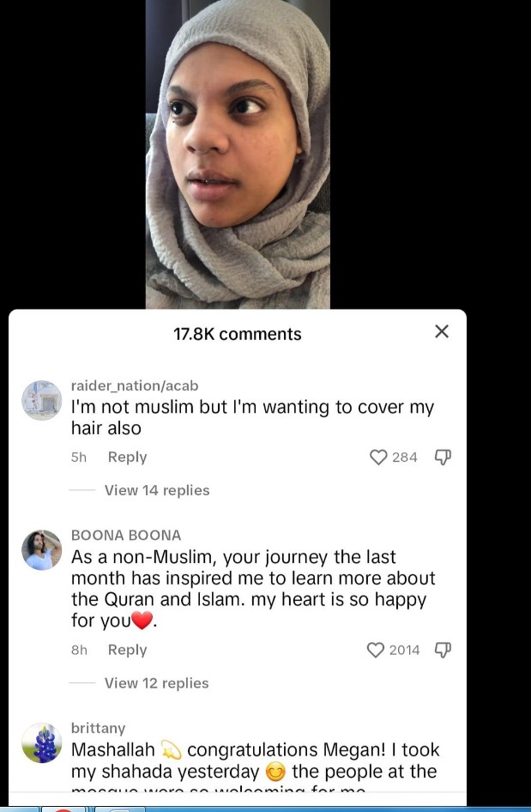Tap the video above the comments
This screenshot has width=531, height=812.
tap(238, 155)
